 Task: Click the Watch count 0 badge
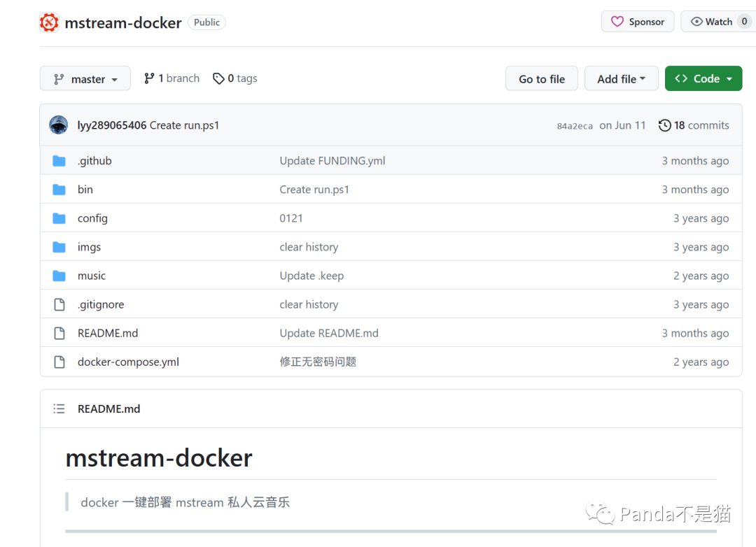pyautogui.click(x=744, y=22)
